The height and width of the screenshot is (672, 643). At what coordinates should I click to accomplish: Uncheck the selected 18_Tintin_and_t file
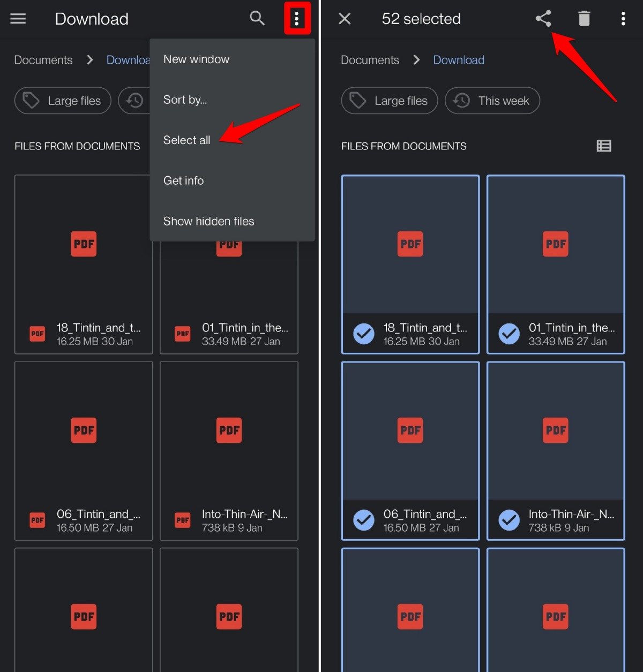pos(364,334)
